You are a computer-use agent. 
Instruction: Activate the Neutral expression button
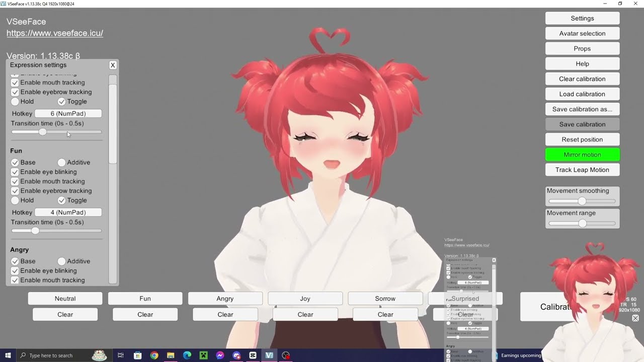click(x=65, y=299)
